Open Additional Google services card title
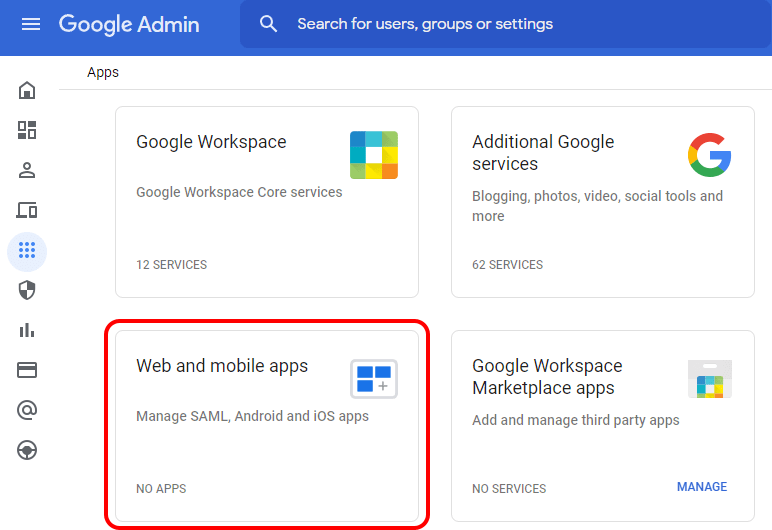The image size is (772, 530). [x=543, y=153]
